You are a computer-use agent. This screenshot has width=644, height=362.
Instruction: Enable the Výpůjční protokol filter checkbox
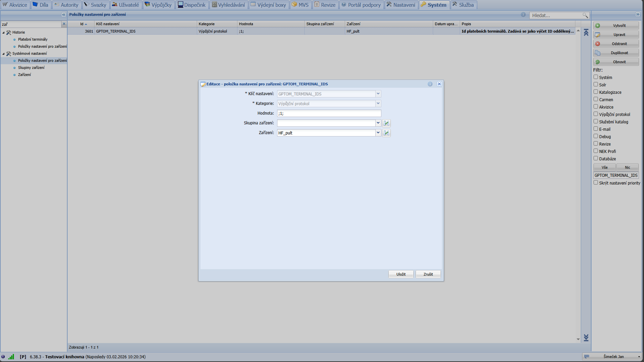pyautogui.click(x=596, y=114)
